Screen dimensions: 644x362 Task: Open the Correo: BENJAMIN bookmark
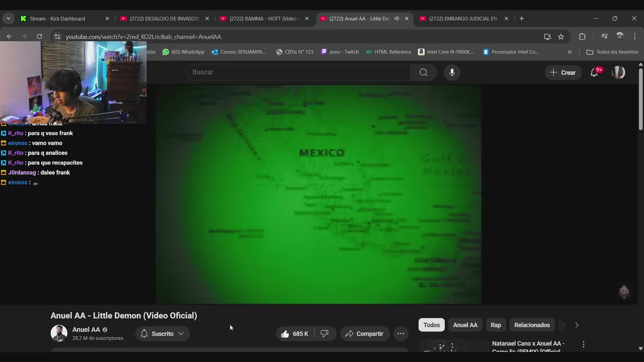(x=238, y=52)
